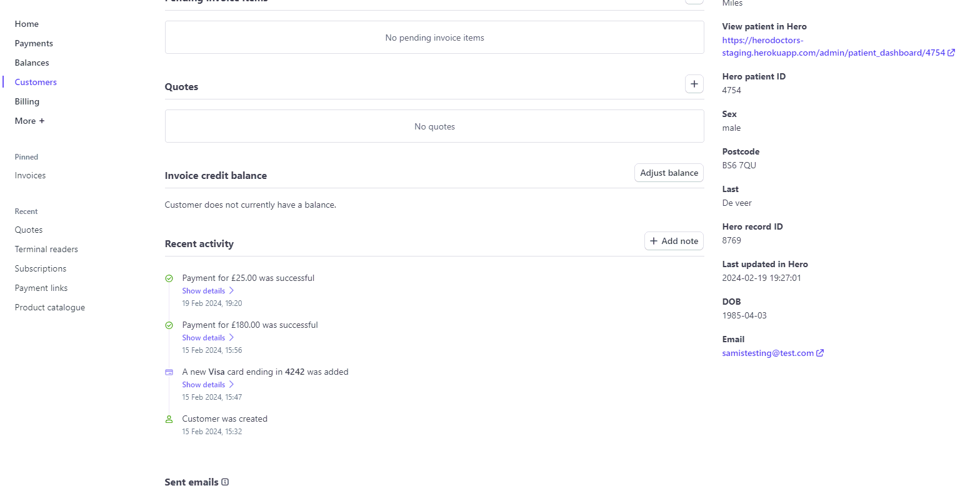Click the green check icon for £180.00 payment

(169, 325)
